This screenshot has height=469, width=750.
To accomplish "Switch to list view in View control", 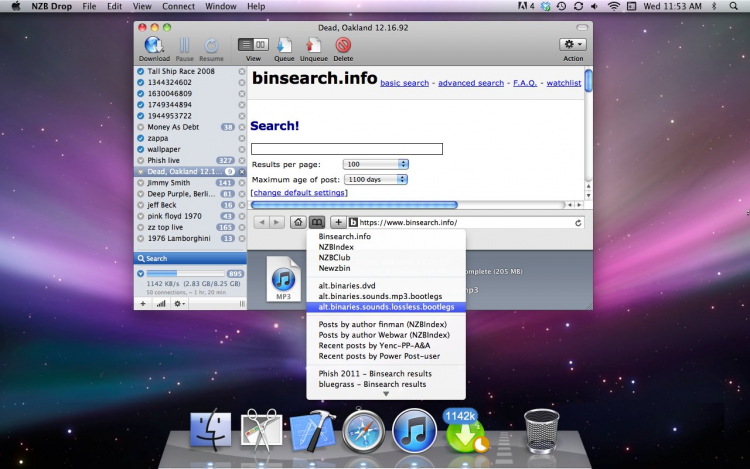I will (246, 45).
